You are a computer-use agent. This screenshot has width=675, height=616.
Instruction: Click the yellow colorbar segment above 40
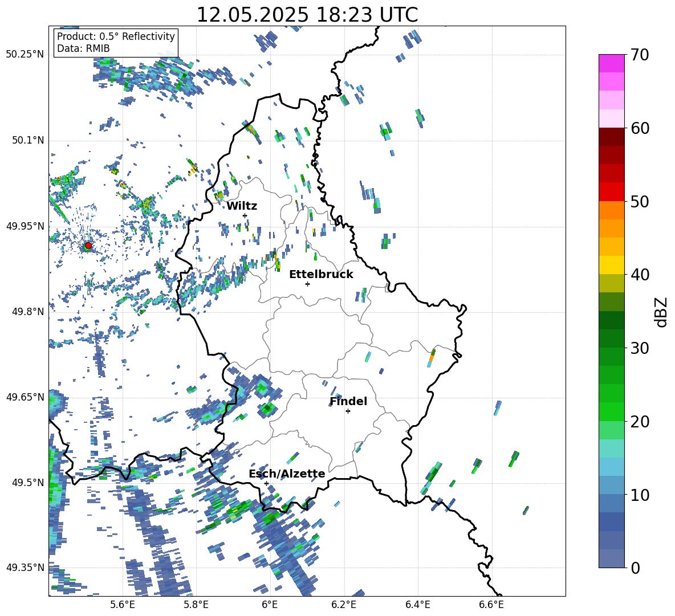[612, 265]
